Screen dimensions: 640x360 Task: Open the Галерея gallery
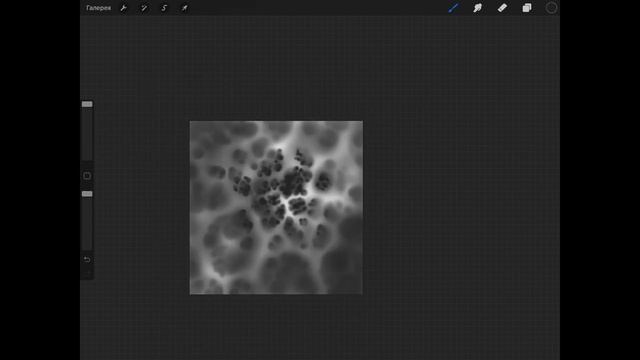pos(98,8)
